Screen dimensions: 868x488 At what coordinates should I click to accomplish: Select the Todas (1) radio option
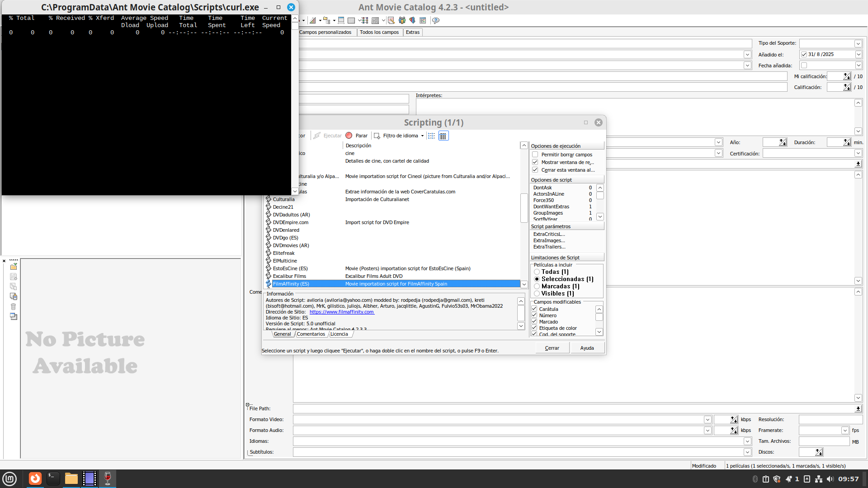point(537,272)
